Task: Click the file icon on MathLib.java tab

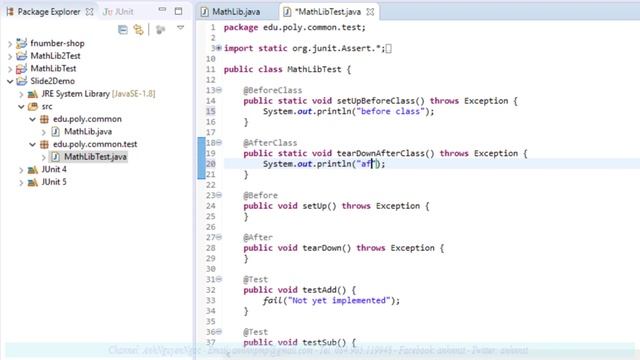Action: (x=205, y=12)
